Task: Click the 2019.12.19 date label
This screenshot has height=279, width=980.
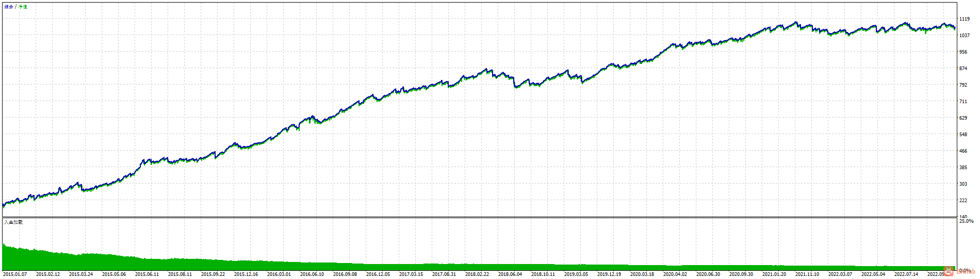Action: pos(609,274)
